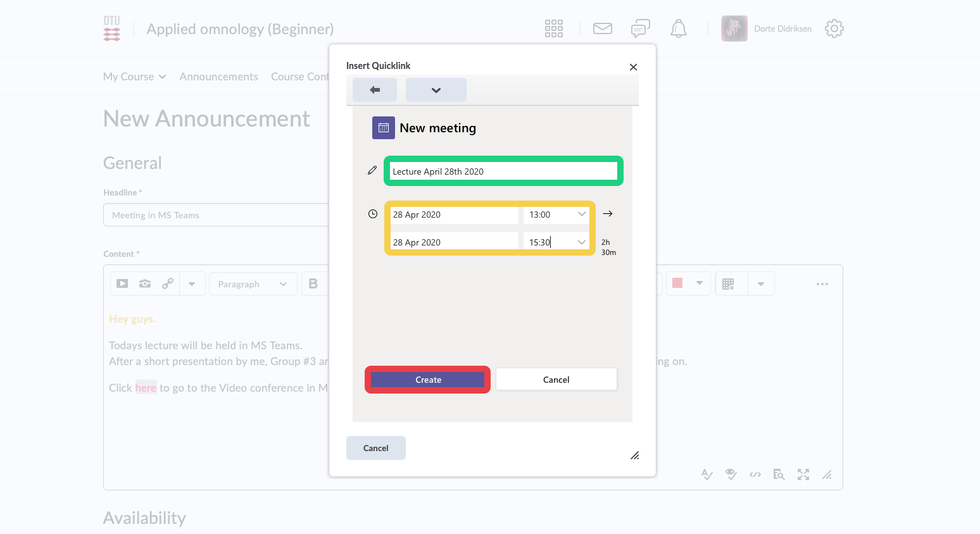Open the chat messages icon
Screen dimensions: 980x534
tap(640, 28)
